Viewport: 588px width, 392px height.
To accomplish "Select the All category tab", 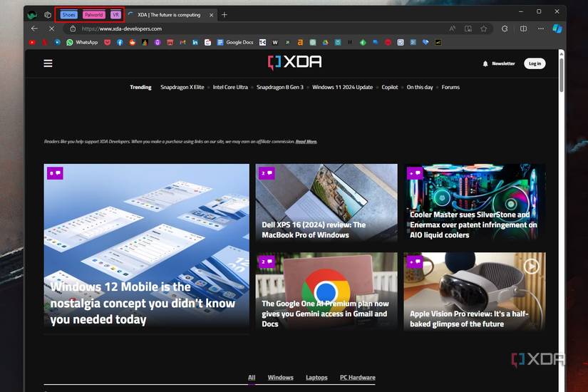I will (x=252, y=377).
